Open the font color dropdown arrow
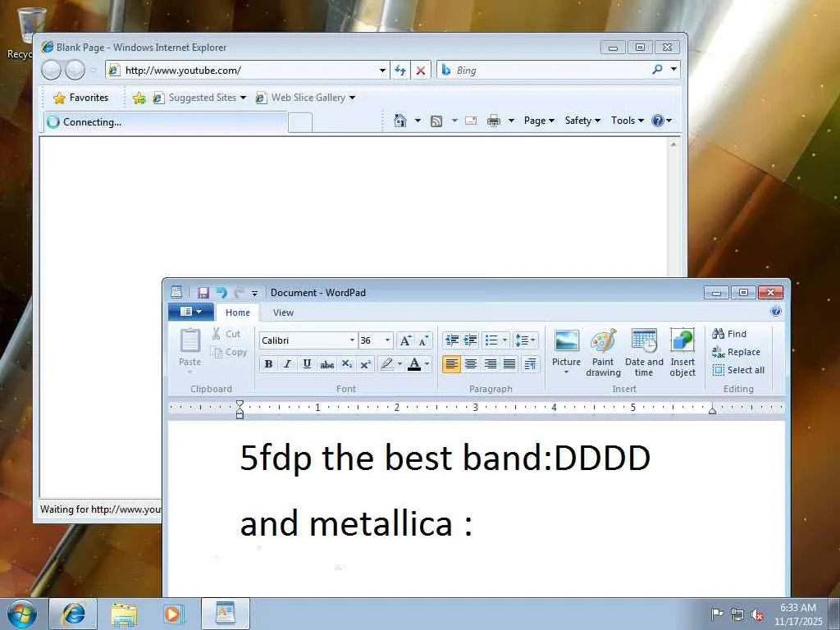Image resolution: width=840 pixels, height=630 pixels. pyautogui.click(x=427, y=364)
